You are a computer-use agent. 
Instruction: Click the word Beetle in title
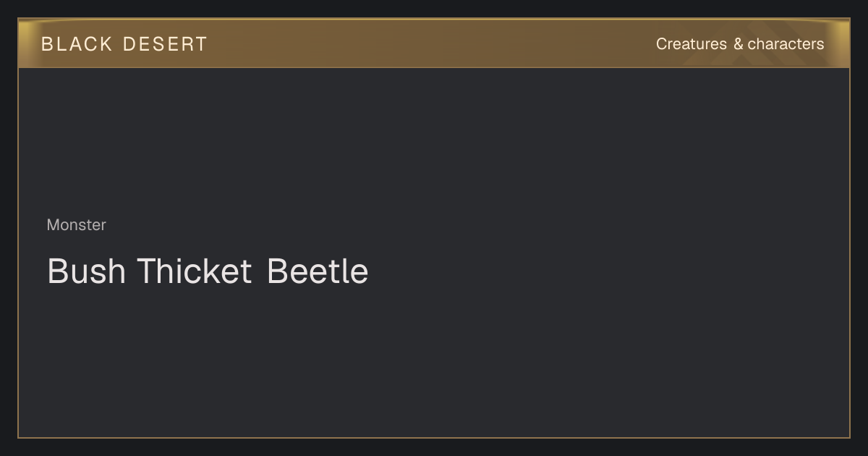click(x=318, y=271)
